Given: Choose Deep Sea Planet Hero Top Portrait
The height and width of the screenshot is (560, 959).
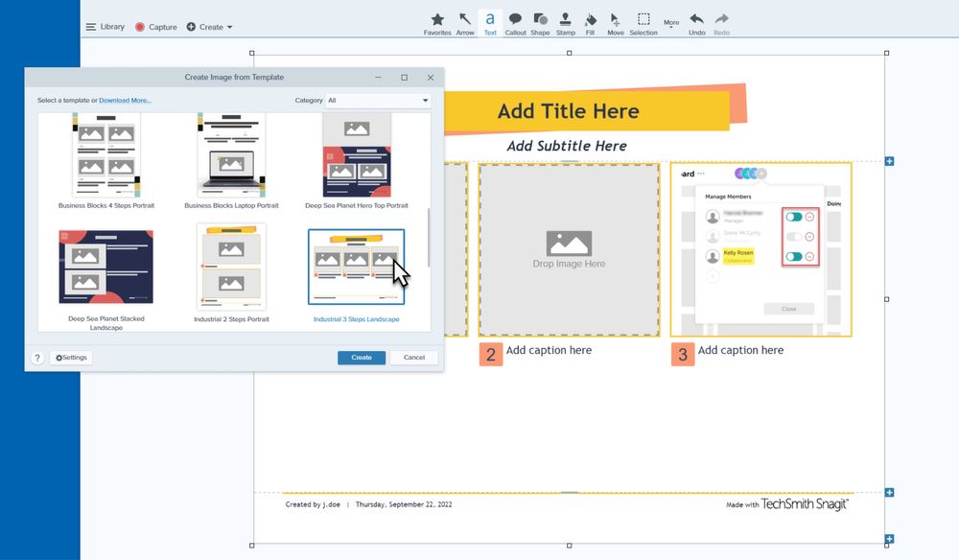Looking at the screenshot, I should pyautogui.click(x=357, y=161).
